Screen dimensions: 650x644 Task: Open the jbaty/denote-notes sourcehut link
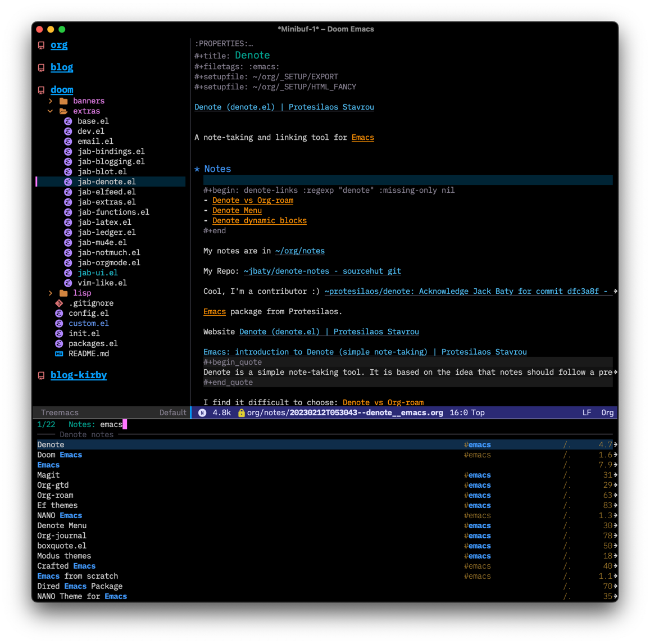(x=322, y=271)
